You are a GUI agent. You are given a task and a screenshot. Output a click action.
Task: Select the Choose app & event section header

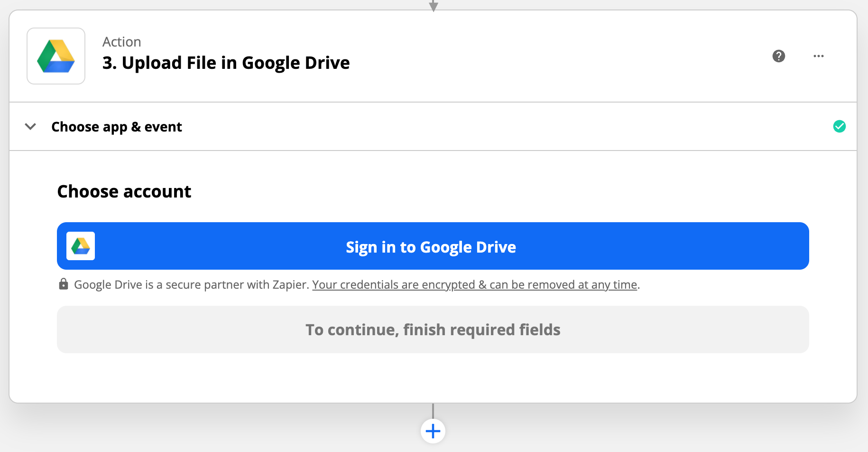116,126
